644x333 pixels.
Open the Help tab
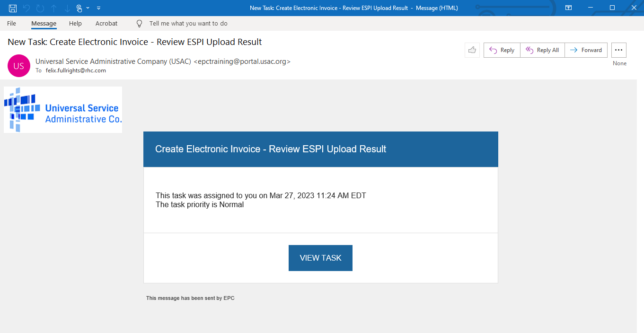pos(75,23)
